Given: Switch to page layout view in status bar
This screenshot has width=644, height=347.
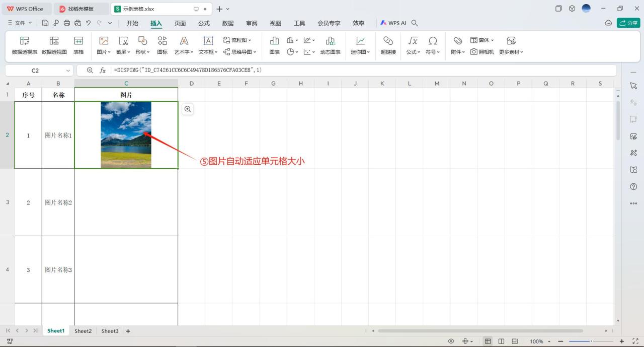Looking at the screenshot, I should (515, 341).
